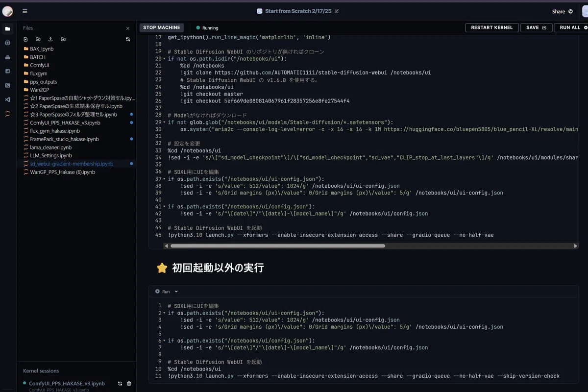Screen dimensions: 588x392
Task: Create a new file in Files panel
Action: coord(25,39)
